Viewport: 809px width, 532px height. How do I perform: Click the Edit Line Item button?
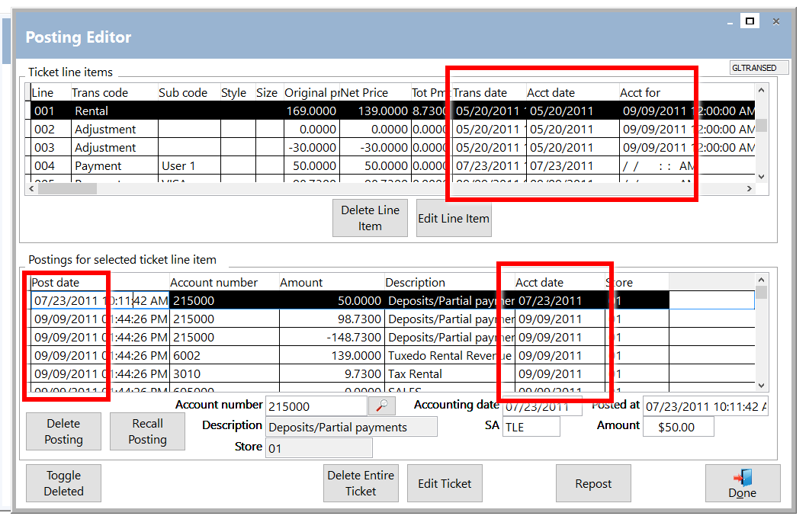[453, 219]
